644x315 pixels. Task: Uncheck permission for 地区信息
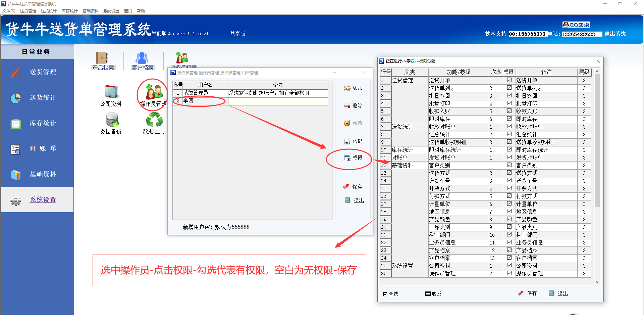[x=509, y=212]
